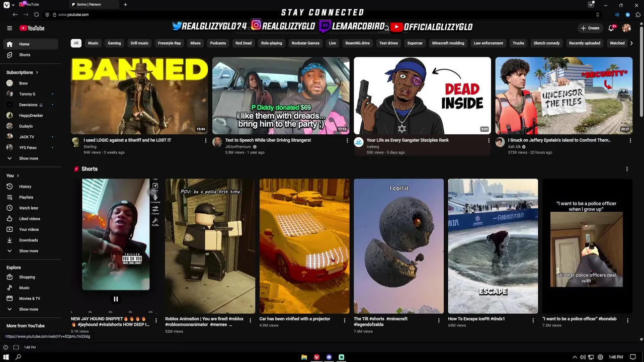Open the JACK TV subscription channel
This screenshot has height=362, width=644.
(31, 137)
